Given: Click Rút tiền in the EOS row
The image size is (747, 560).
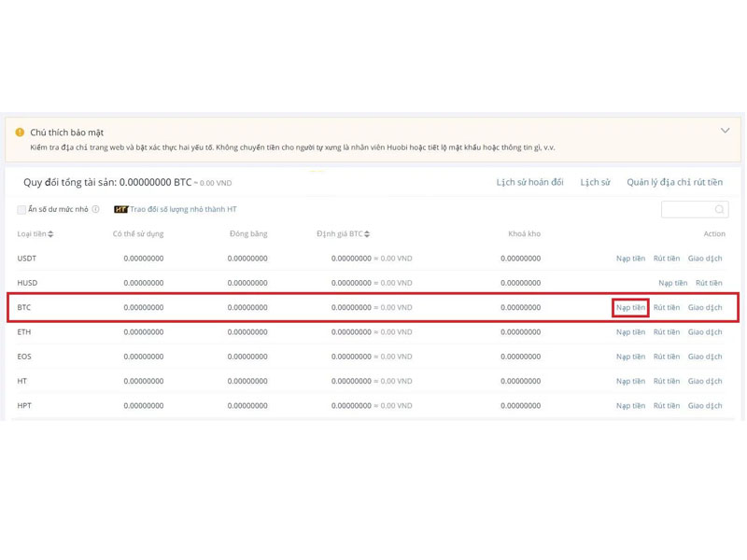Looking at the screenshot, I should coord(667,357).
